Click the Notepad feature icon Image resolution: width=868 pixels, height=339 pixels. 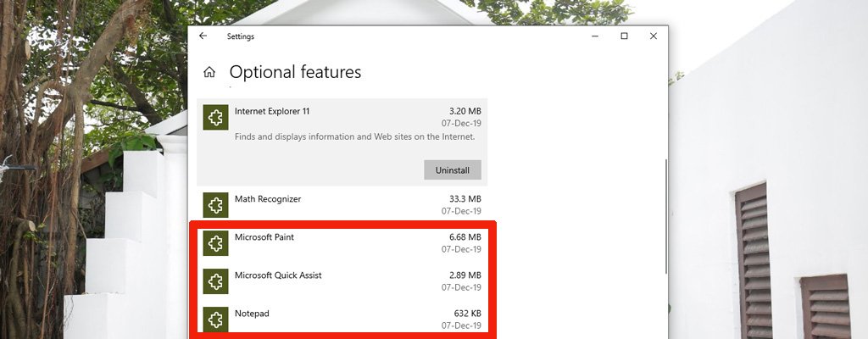tap(216, 320)
